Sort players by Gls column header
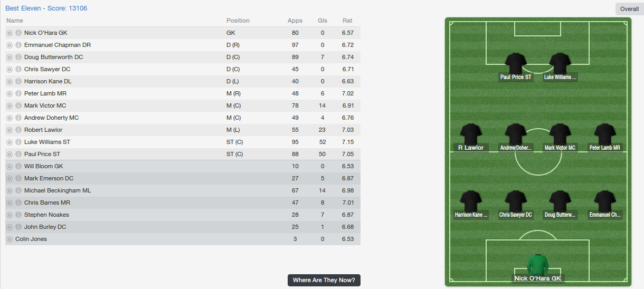Image resolution: width=644 pixels, height=289 pixels. point(323,21)
